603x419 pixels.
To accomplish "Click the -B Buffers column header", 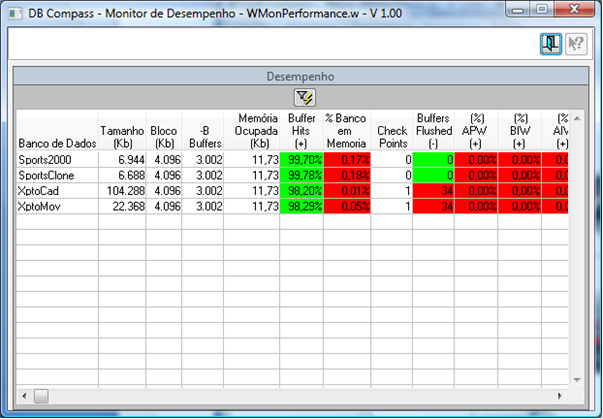I will [x=203, y=131].
